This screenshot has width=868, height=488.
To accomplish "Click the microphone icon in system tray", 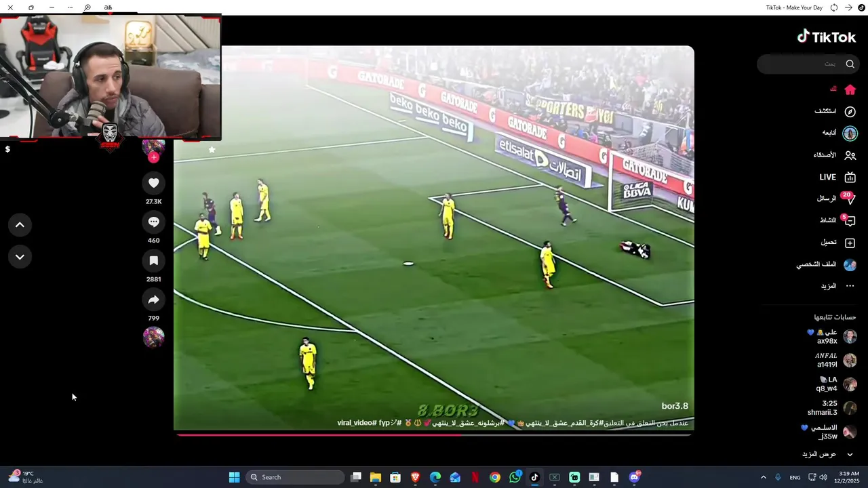I will [778, 477].
